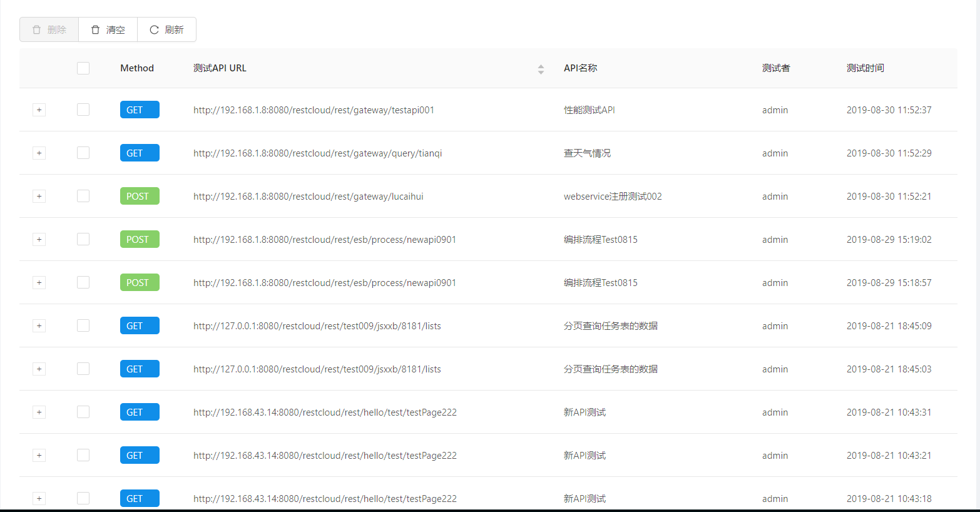Image resolution: width=980 pixels, height=512 pixels.
Task: Click the 刷新 (refresh) button
Action: 166,29
